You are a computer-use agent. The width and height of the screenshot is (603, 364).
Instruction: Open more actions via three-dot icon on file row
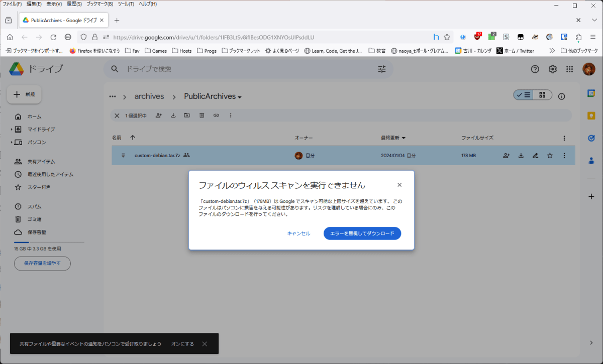pyautogui.click(x=563, y=156)
